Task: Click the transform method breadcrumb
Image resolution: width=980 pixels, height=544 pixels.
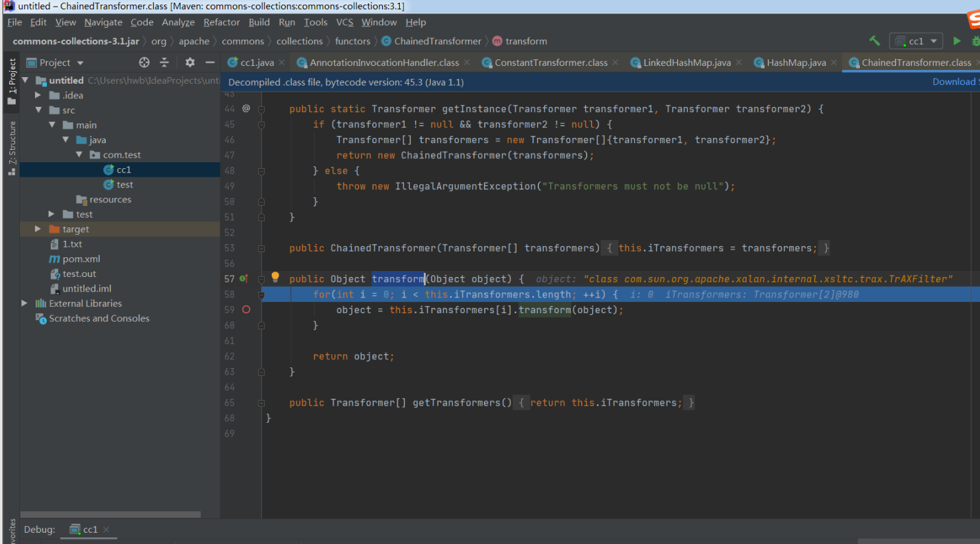Action: point(520,41)
